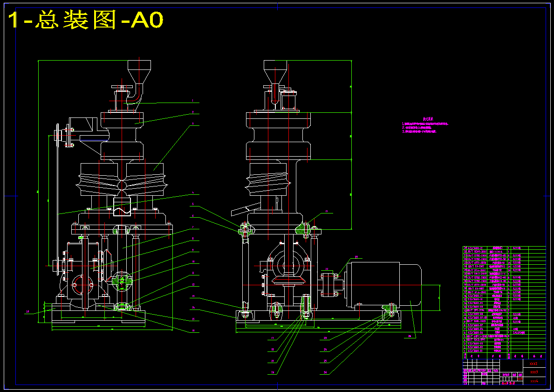Screen dimensions: 554x392
Task: Pick part balloon number 21 label
Action: pos(327,211)
